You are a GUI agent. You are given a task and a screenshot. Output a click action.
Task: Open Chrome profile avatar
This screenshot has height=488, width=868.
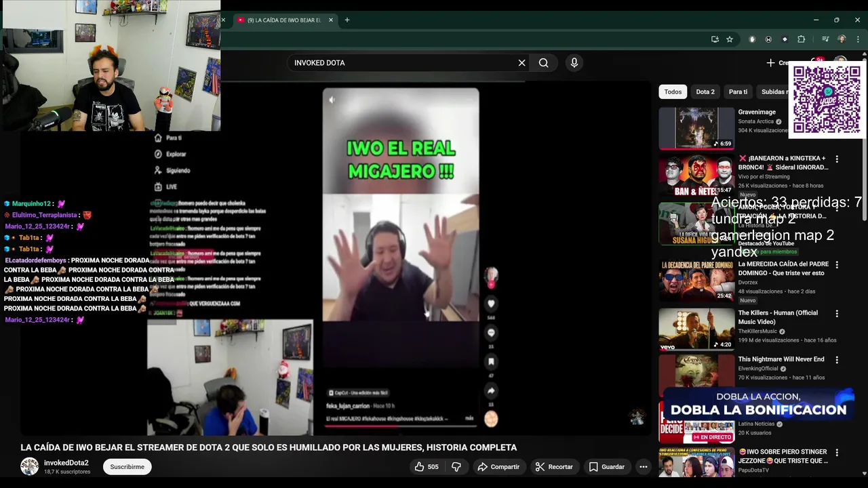coord(842,39)
